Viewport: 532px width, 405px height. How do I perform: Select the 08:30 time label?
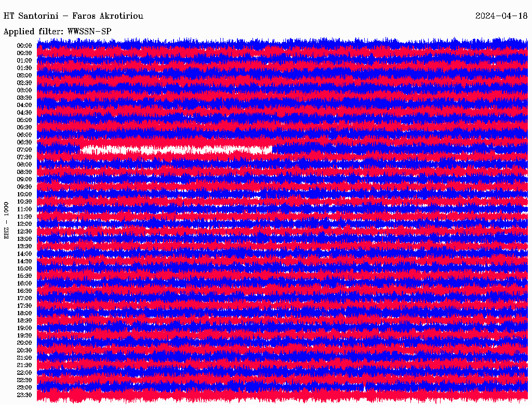(x=24, y=172)
